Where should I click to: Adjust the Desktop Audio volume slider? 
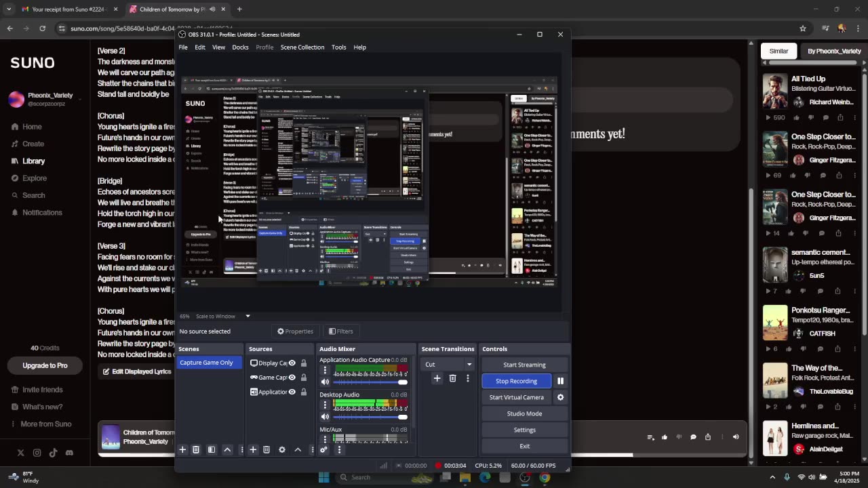[370, 417]
